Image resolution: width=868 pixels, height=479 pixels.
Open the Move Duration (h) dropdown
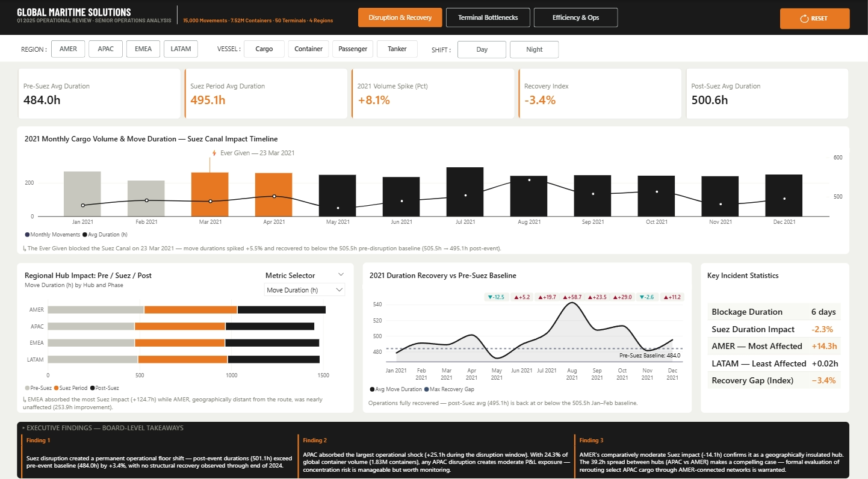click(305, 290)
